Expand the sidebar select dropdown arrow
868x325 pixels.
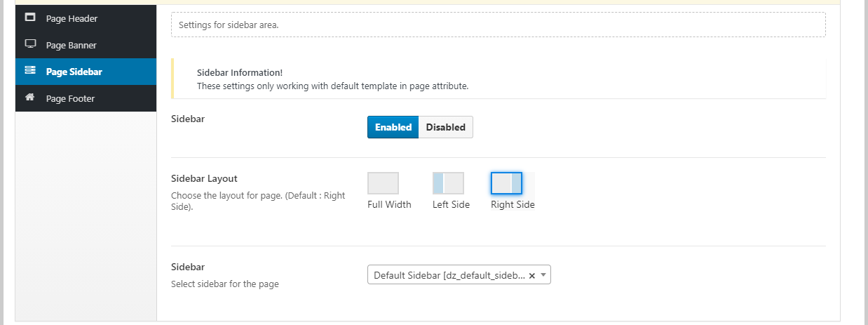click(543, 275)
